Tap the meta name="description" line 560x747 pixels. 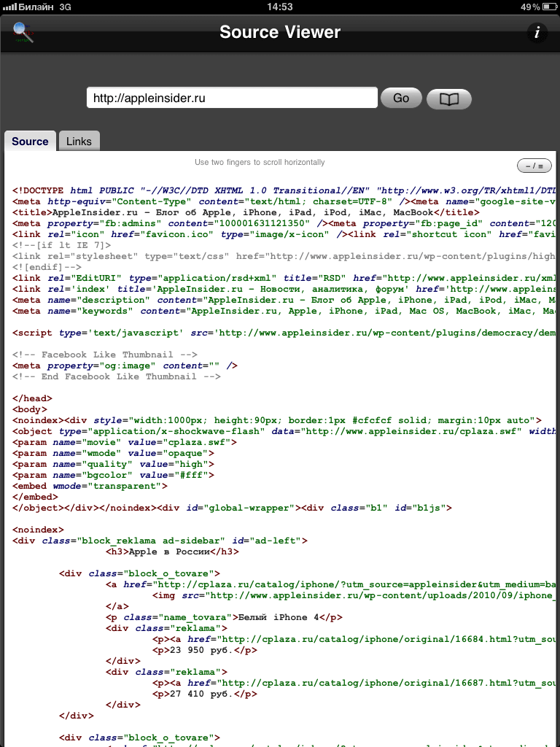tap(284, 300)
